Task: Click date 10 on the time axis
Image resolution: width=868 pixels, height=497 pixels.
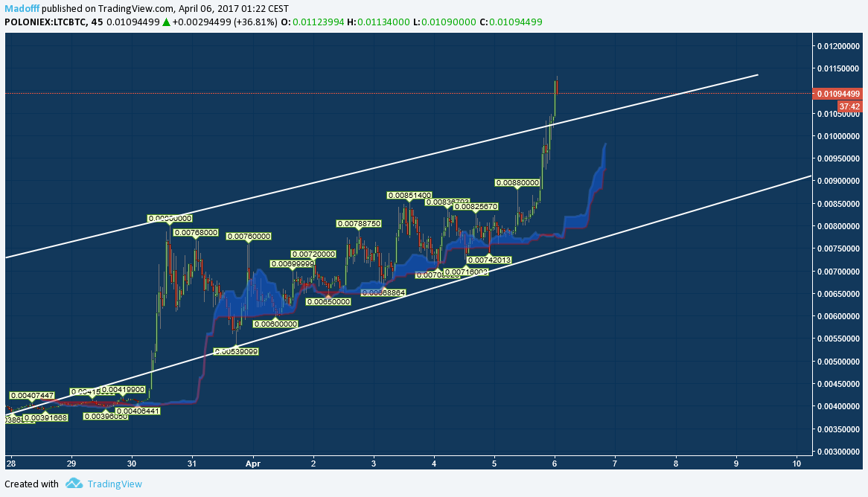Action: pyautogui.click(x=797, y=464)
